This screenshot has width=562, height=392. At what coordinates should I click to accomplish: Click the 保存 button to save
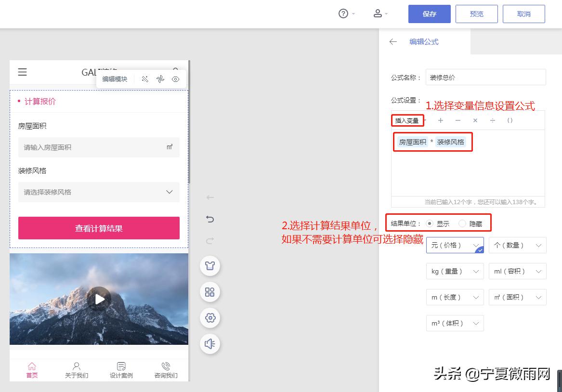[429, 14]
